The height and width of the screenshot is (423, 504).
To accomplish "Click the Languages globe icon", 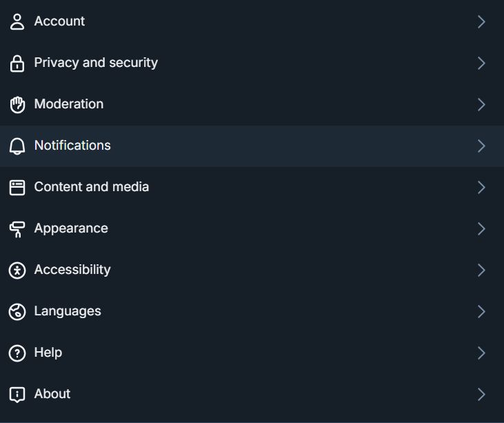I will coord(17,312).
